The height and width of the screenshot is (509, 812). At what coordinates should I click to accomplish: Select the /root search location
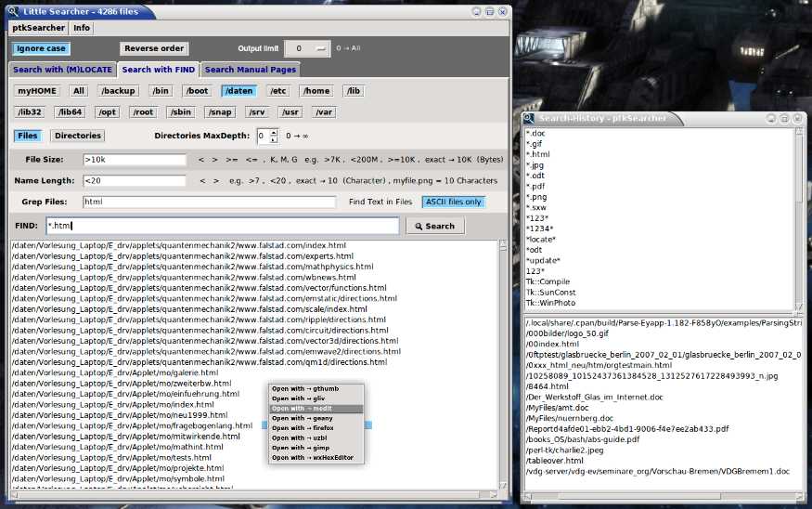click(143, 112)
